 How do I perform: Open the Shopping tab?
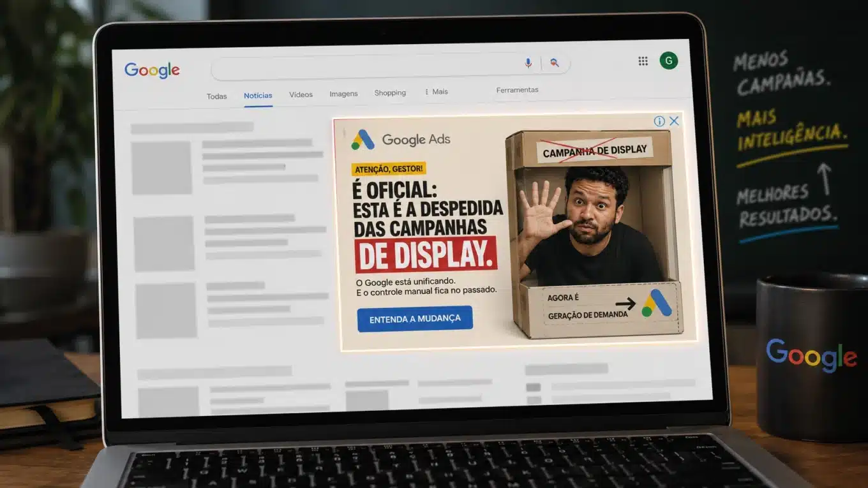390,92
